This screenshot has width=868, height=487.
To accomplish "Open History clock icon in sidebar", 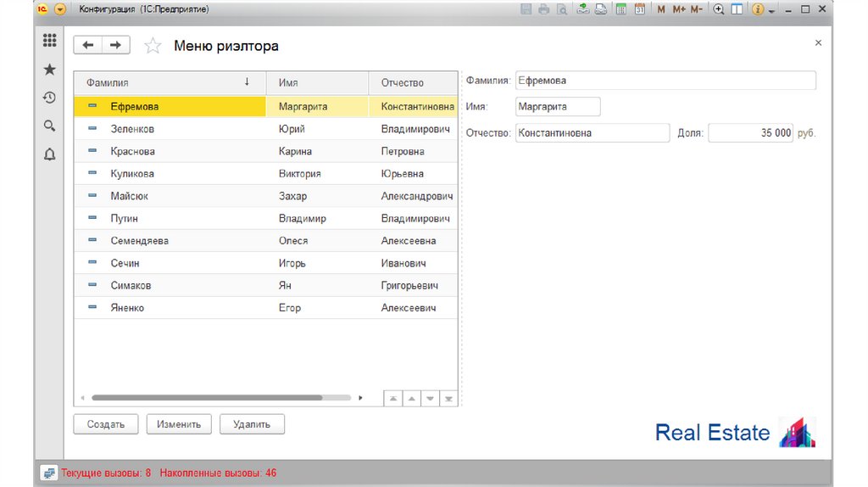I will (x=49, y=98).
